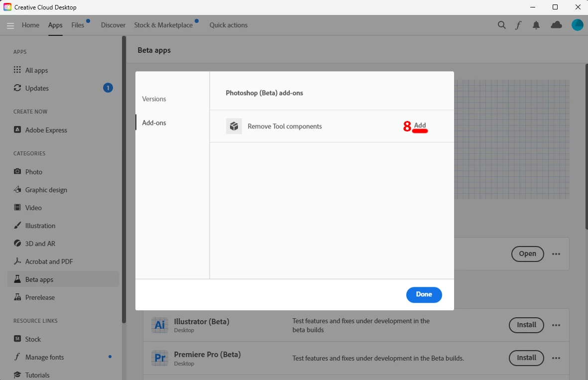
Task: Open the notifications bell icon
Action: coord(536,25)
